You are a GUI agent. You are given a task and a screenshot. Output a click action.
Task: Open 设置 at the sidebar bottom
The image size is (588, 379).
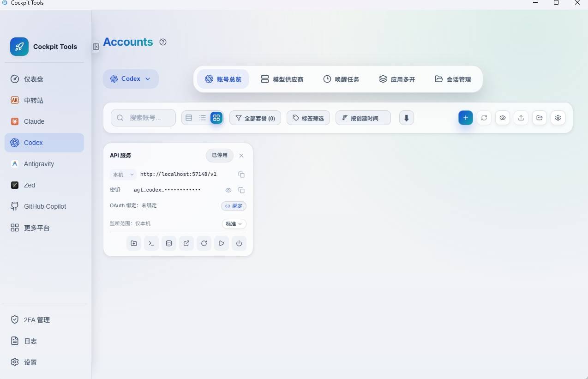pos(44,362)
